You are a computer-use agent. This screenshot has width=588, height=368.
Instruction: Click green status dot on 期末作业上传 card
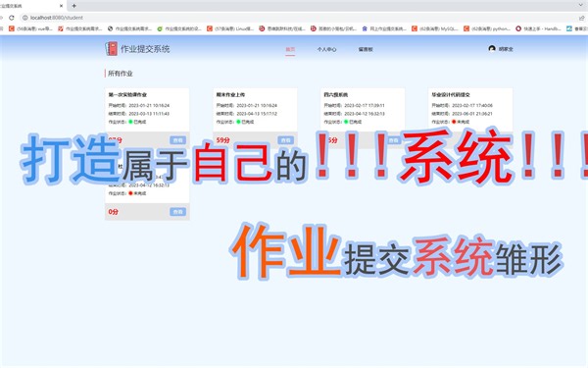[238, 122]
